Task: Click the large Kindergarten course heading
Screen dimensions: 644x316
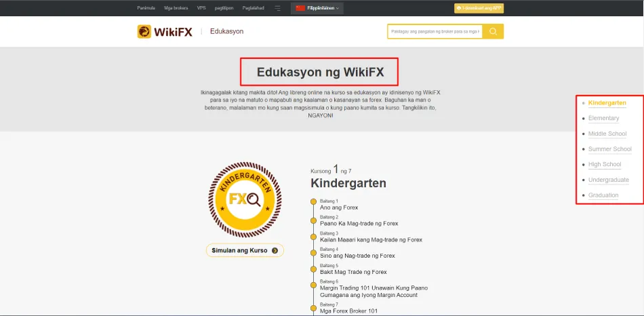Action: [348, 183]
